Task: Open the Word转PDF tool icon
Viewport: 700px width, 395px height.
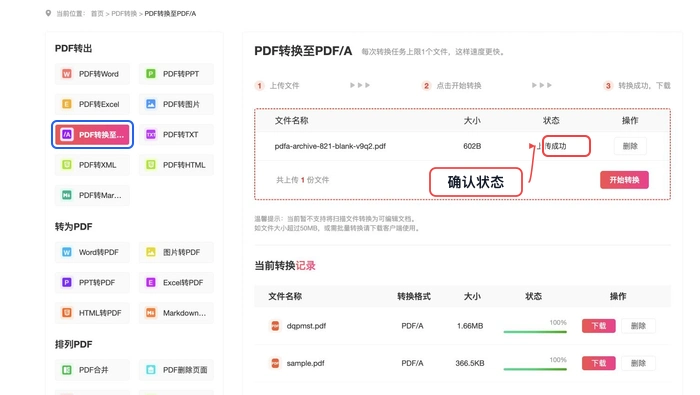Action: (67, 252)
